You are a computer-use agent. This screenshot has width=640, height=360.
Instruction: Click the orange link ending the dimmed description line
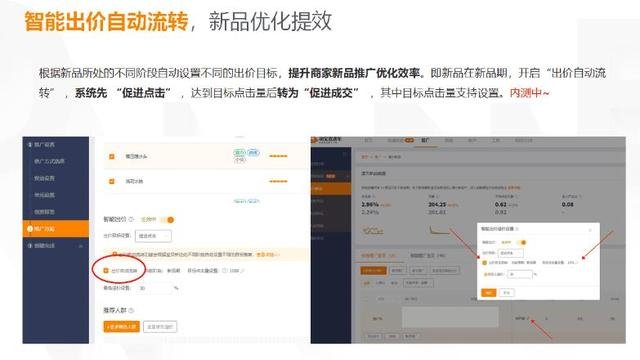tap(514, 188)
